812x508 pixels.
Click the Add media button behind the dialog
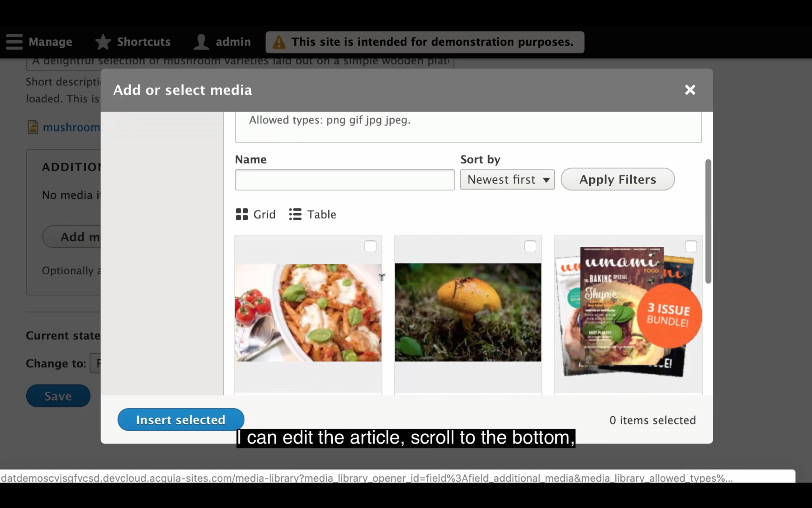[71, 237]
